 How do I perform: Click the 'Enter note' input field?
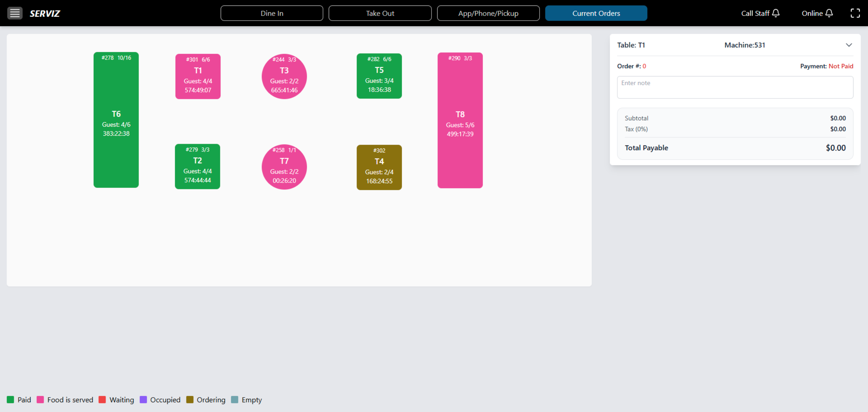point(735,87)
